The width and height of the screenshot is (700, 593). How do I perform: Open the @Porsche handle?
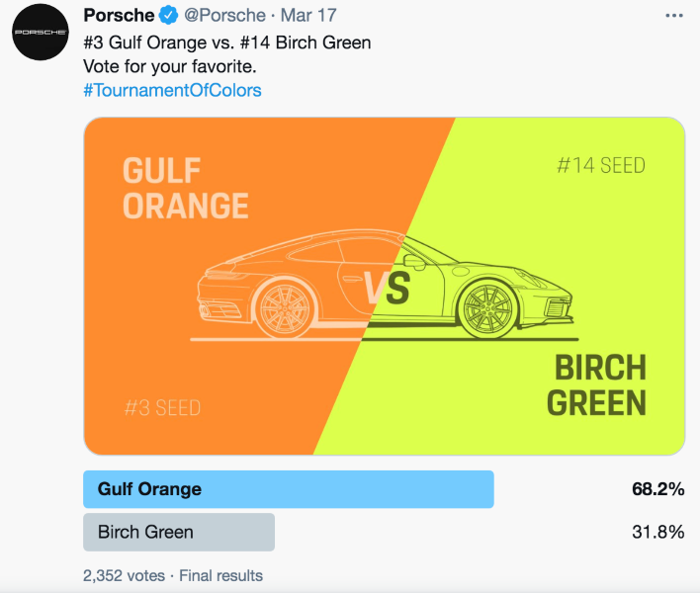225,15
